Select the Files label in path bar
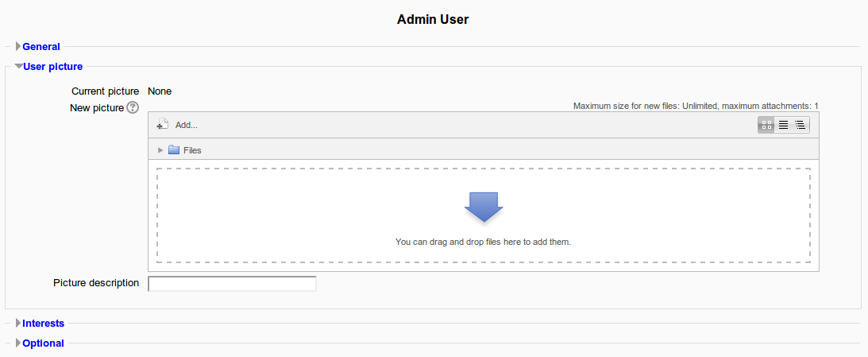Viewport: 868px width, 357px height. (x=192, y=150)
